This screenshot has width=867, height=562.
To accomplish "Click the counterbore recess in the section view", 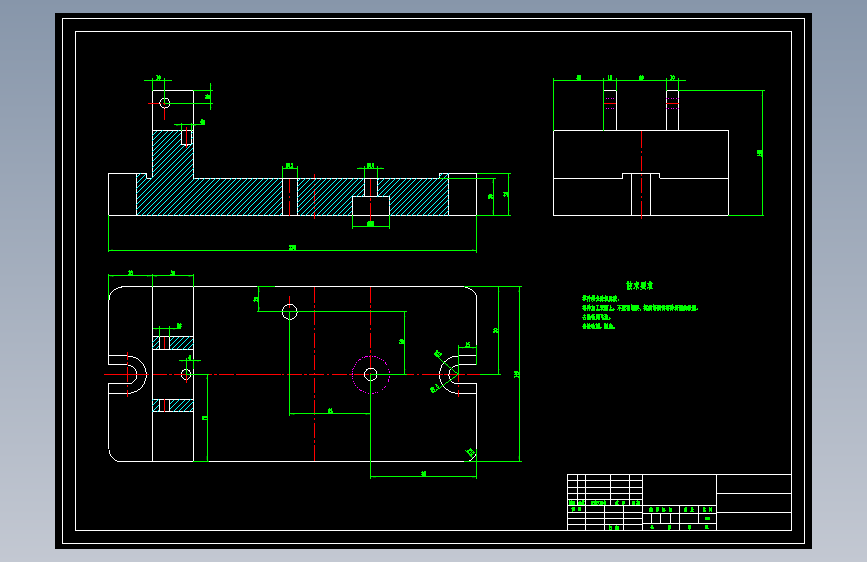I will coord(371,206).
